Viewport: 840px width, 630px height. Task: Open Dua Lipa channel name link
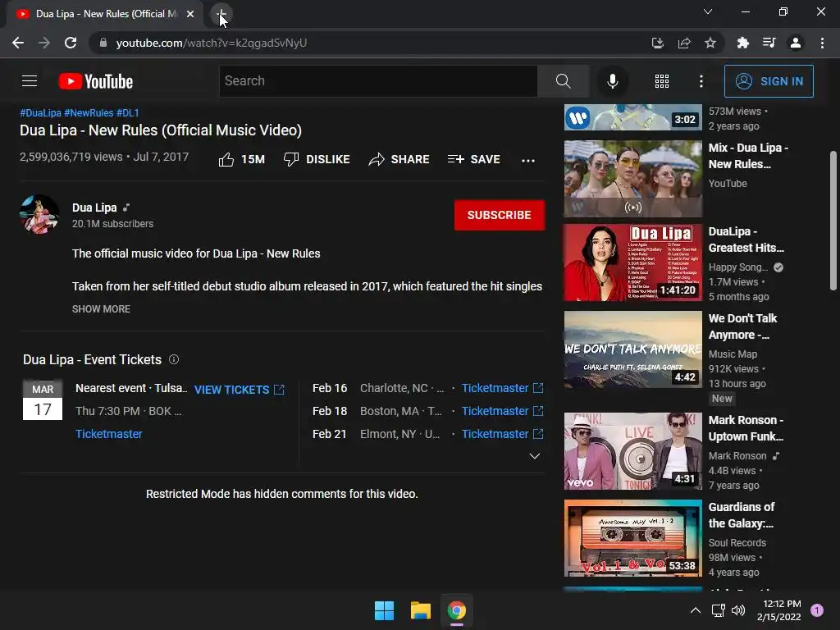pos(94,208)
